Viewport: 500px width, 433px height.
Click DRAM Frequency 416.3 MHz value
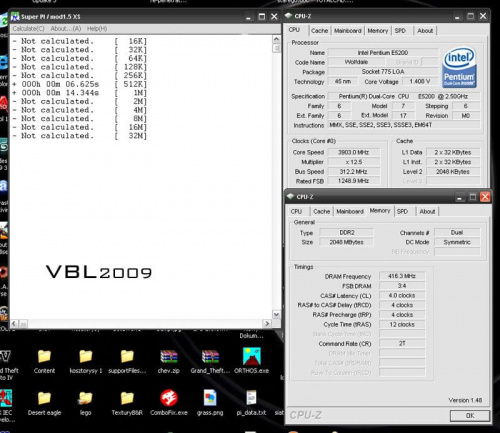tap(402, 276)
